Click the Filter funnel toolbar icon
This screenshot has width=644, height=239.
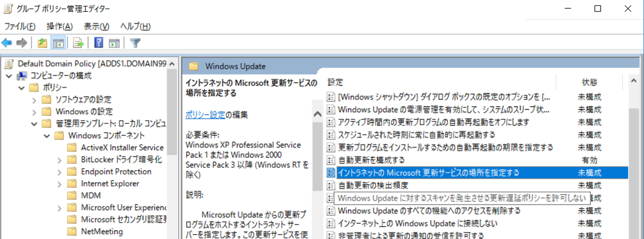pos(135,43)
